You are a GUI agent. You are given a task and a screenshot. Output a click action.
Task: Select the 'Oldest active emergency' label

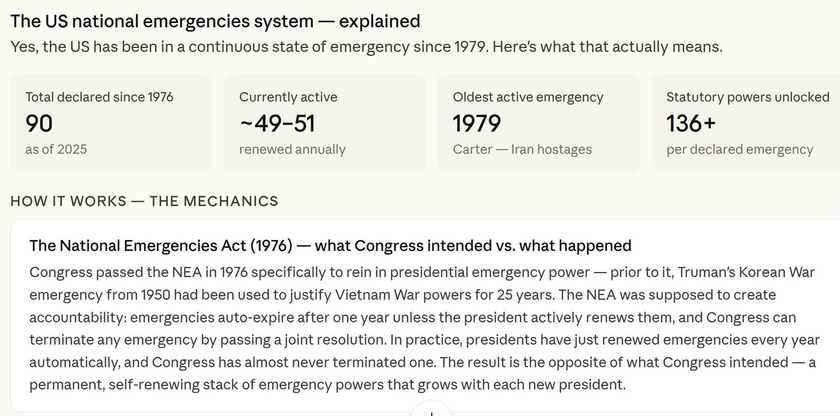528,97
